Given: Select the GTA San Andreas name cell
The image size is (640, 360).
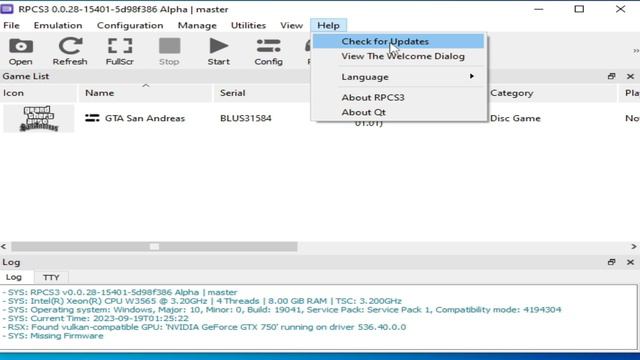Looking at the screenshot, I should (x=145, y=118).
